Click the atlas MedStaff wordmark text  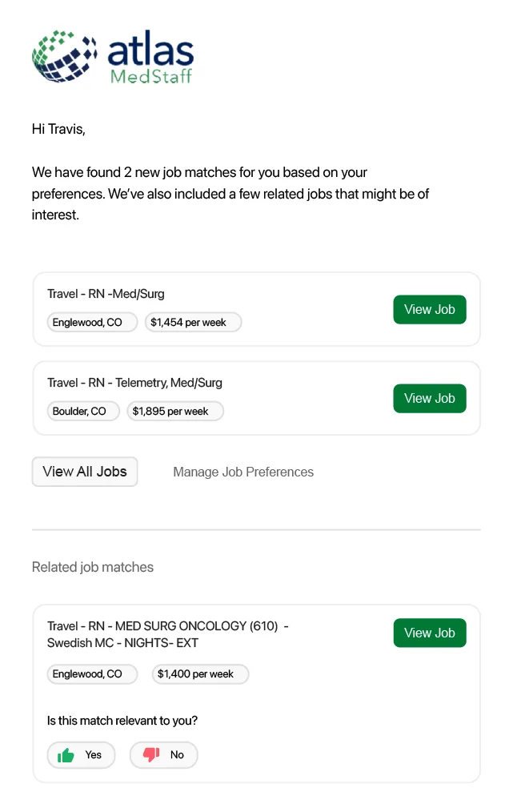(150, 57)
